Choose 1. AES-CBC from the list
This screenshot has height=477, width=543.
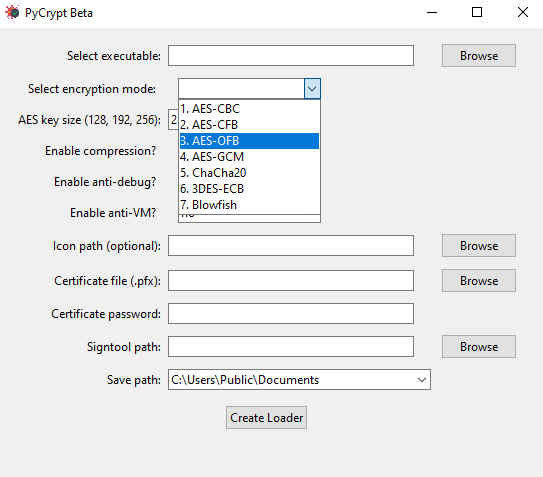pos(249,109)
